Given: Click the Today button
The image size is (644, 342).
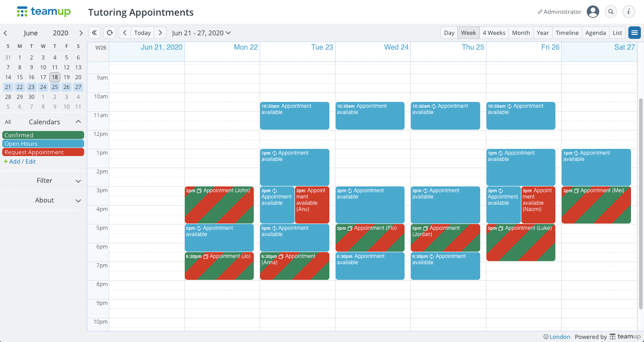Looking at the screenshot, I should [x=142, y=33].
